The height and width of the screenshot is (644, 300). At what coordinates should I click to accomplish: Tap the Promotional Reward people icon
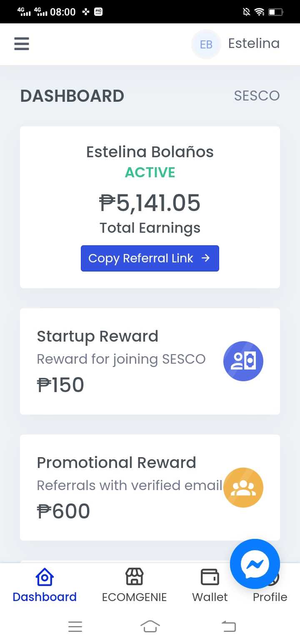tap(243, 488)
